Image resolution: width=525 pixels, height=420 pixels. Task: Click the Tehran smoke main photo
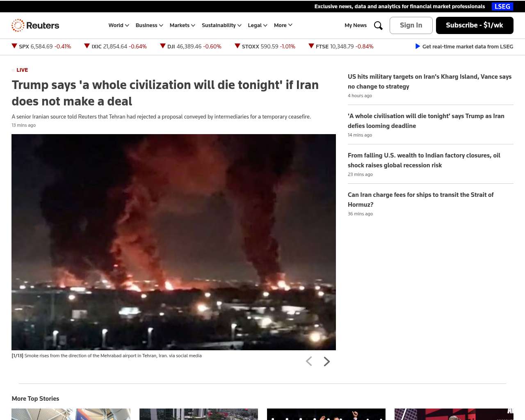(173, 242)
